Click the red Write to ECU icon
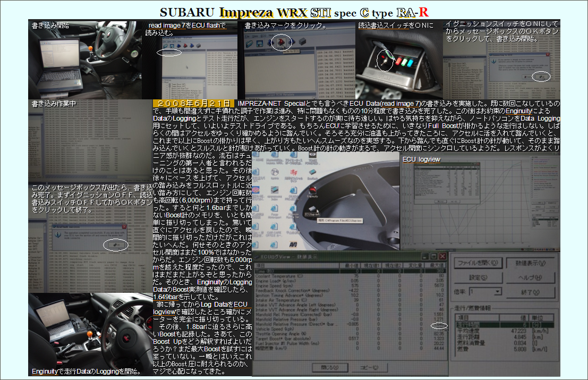 tap(282, 42)
